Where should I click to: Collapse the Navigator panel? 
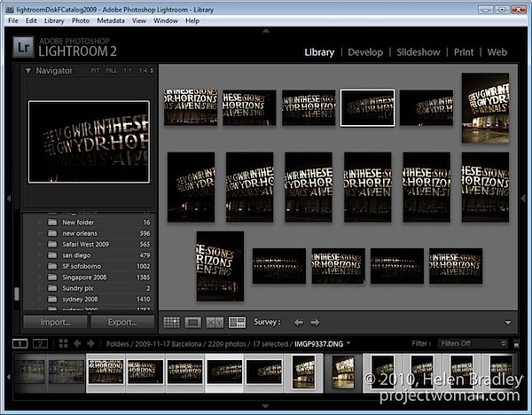coord(28,71)
